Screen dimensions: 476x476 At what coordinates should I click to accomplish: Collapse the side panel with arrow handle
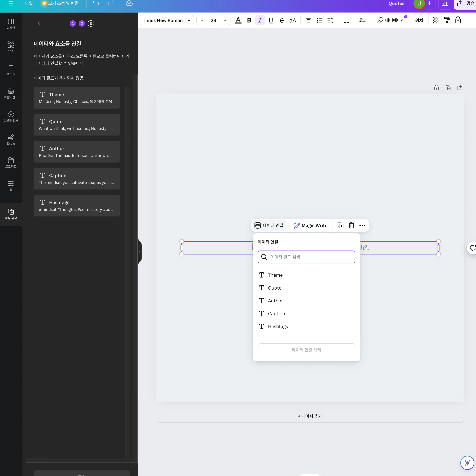click(139, 251)
